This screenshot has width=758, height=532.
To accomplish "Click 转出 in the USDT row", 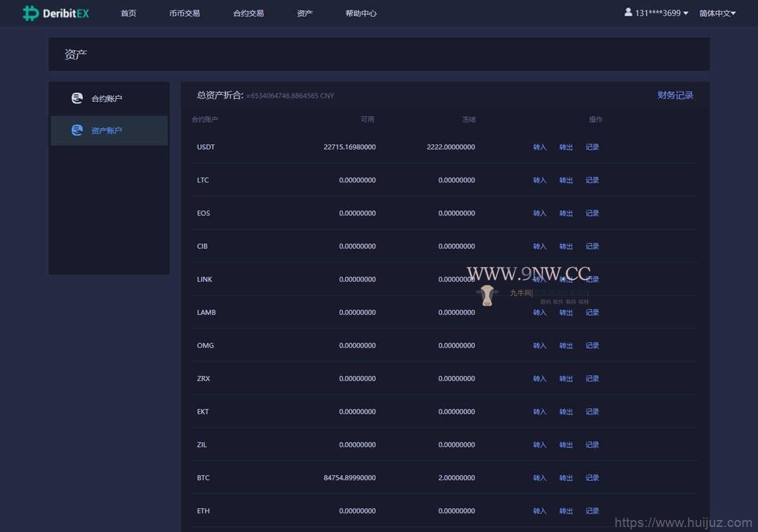I will click(566, 147).
